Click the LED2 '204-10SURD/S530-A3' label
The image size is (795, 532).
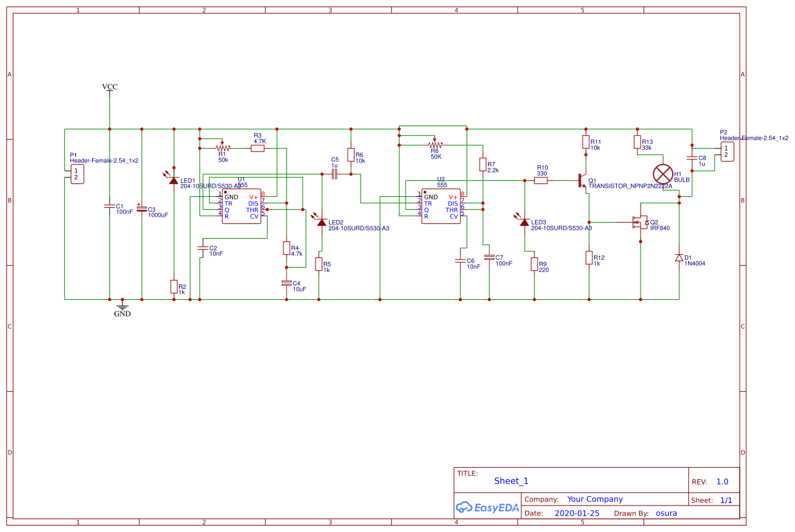tap(359, 228)
